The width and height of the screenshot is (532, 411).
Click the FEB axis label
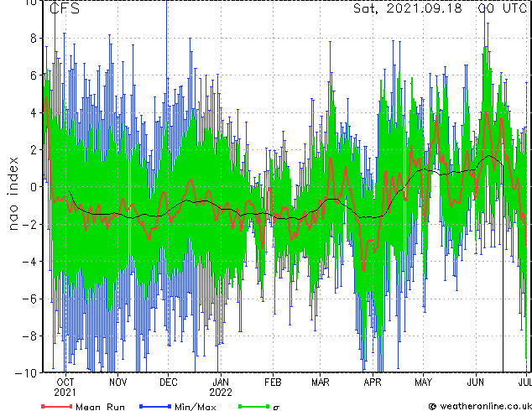pos(273,382)
